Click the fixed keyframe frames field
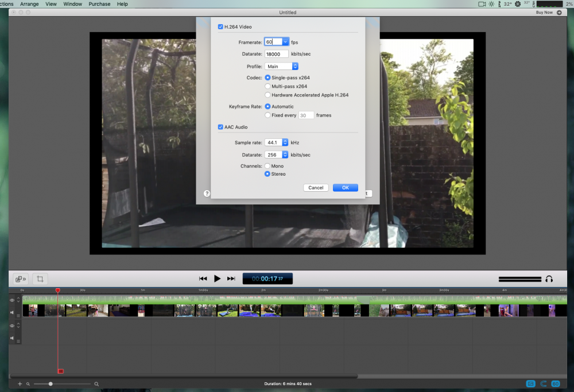This screenshot has width=574, height=392. pyautogui.click(x=307, y=115)
